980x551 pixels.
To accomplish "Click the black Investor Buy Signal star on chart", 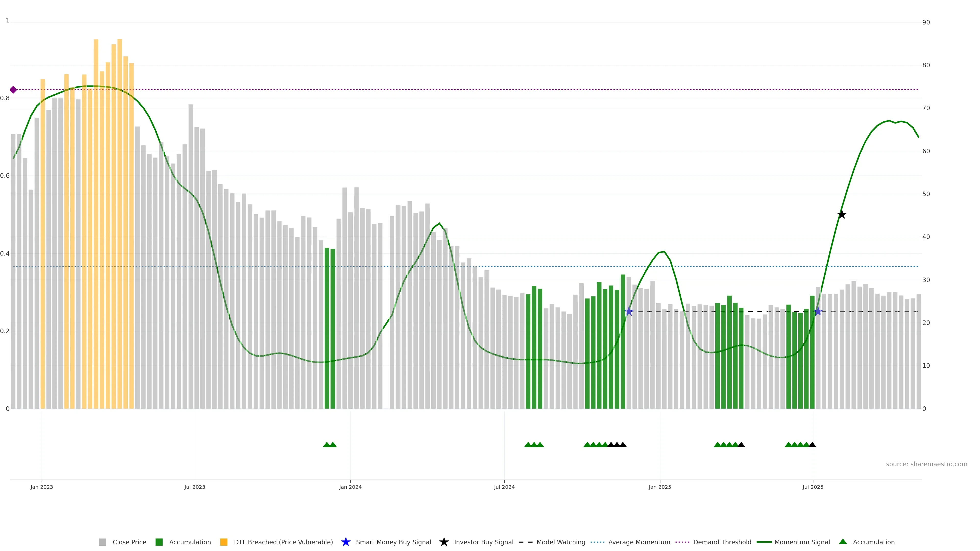I will pos(841,215).
